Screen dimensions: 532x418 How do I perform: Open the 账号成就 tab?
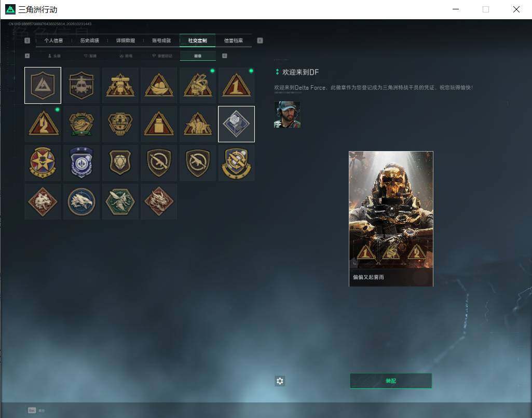[x=161, y=41]
